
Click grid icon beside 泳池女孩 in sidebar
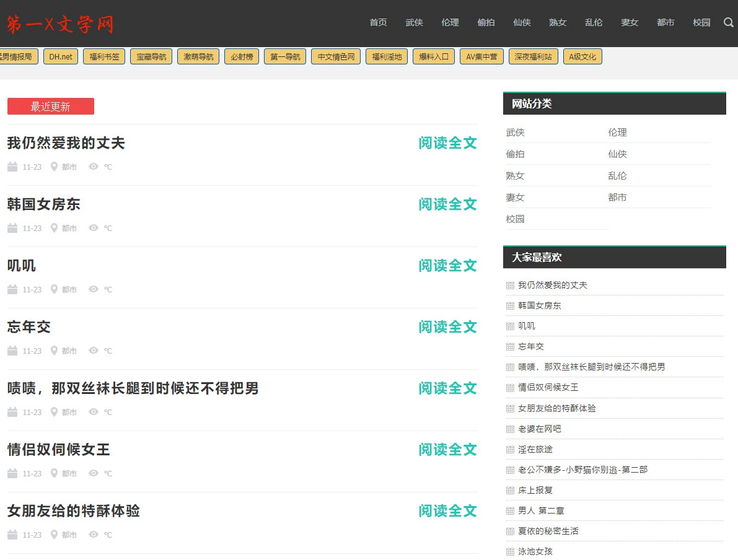[x=510, y=551]
